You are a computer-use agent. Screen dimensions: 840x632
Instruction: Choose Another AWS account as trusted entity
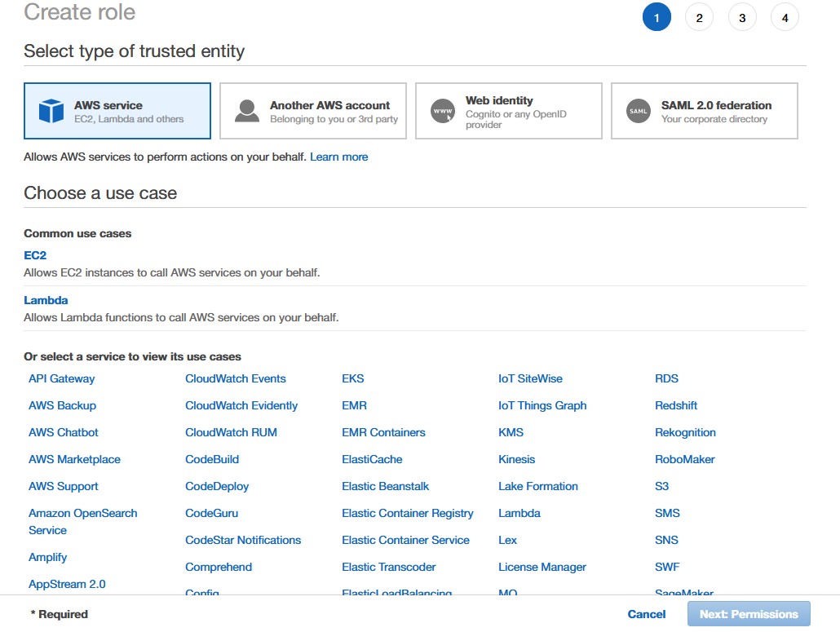point(313,111)
